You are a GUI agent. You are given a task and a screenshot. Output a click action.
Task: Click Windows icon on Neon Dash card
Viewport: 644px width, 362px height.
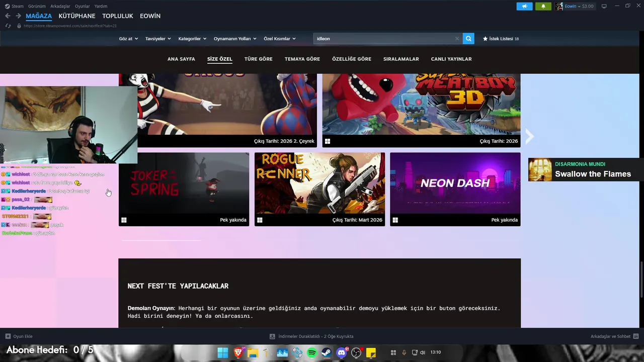[x=395, y=220]
